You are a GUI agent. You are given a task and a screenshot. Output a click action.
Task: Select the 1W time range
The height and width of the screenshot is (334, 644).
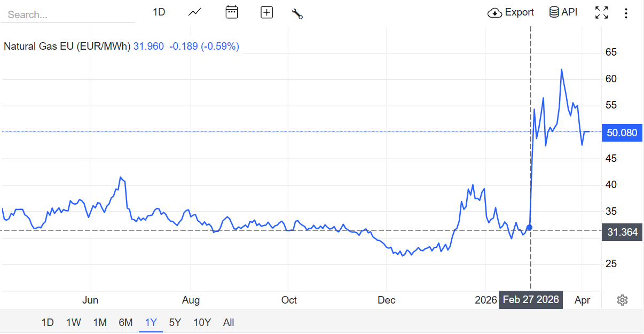pos(74,322)
